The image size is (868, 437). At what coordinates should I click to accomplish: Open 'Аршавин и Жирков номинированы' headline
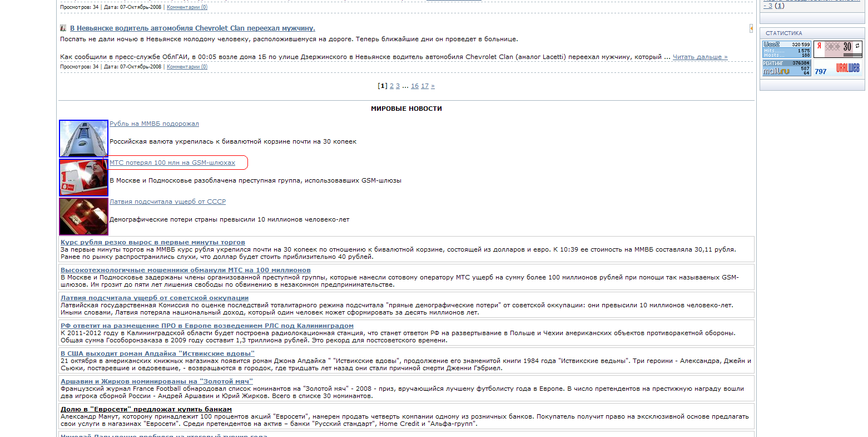tap(157, 381)
